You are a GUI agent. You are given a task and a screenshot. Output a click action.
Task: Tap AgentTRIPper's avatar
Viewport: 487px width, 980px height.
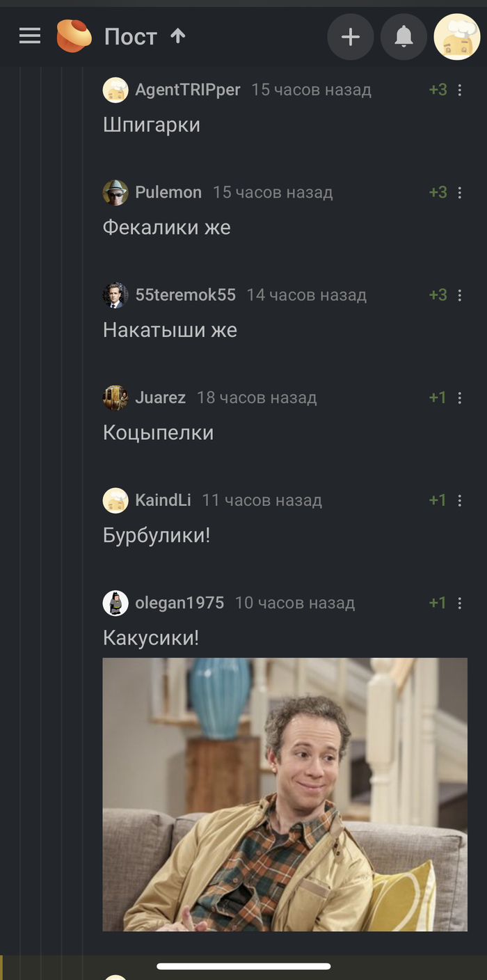coord(115,90)
